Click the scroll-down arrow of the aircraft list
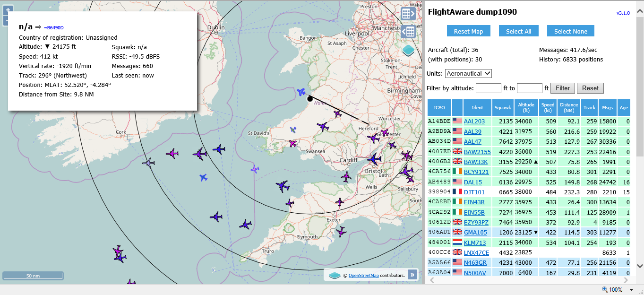644x295 pixels. pyautogui.click(x=640, y=266)
